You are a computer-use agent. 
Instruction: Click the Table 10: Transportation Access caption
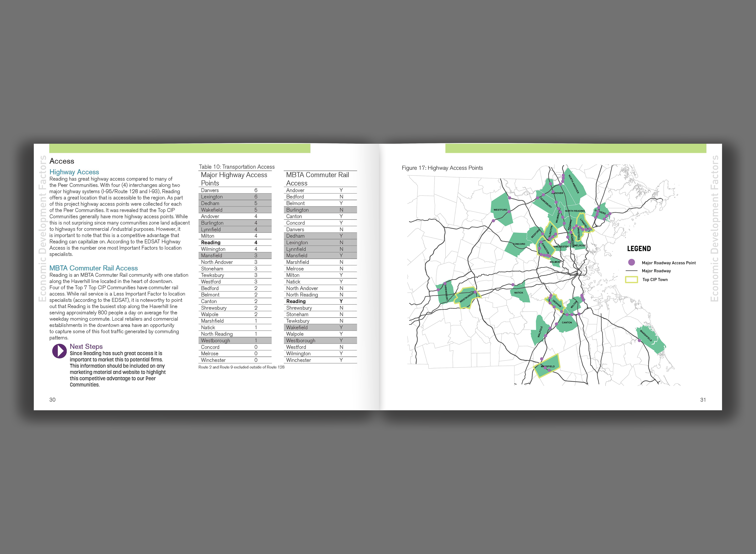click(237, 167)
